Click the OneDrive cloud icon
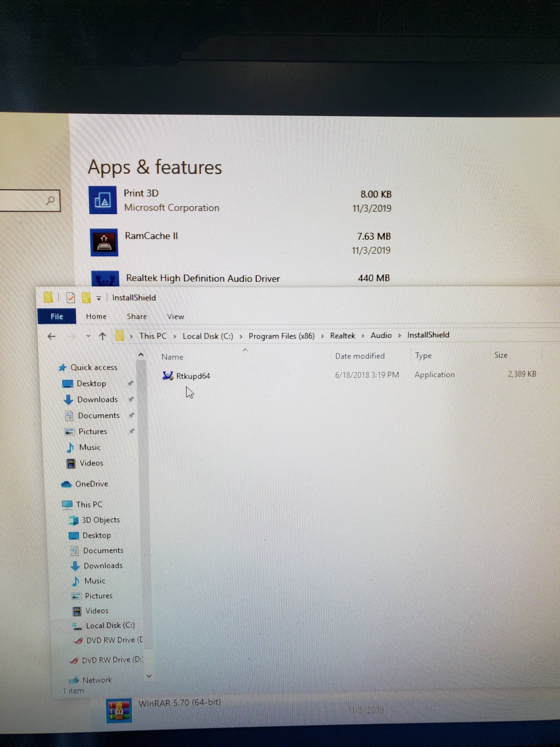The height and width of the screenshot is (747, 560). (66, 484)
